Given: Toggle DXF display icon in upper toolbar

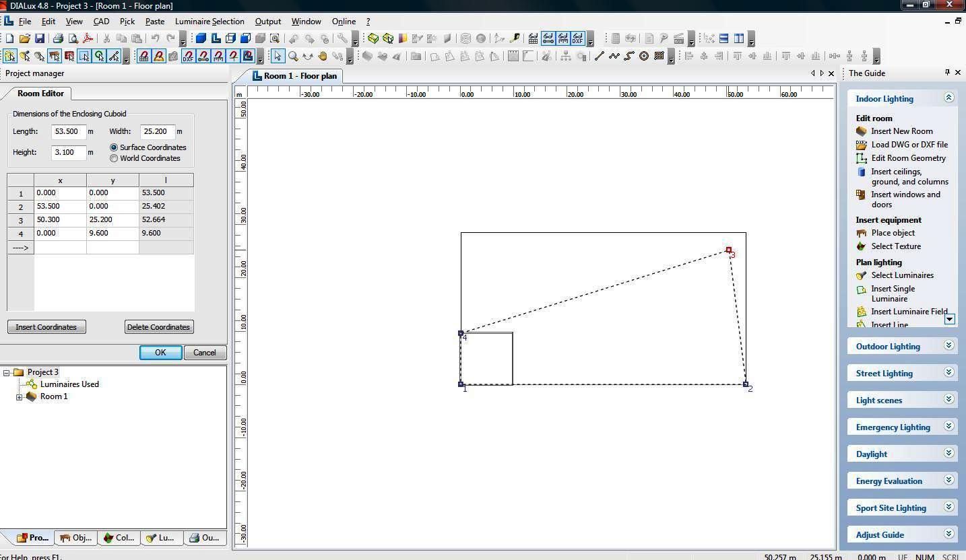Looking at the screenshot, I should coord(578,38).
